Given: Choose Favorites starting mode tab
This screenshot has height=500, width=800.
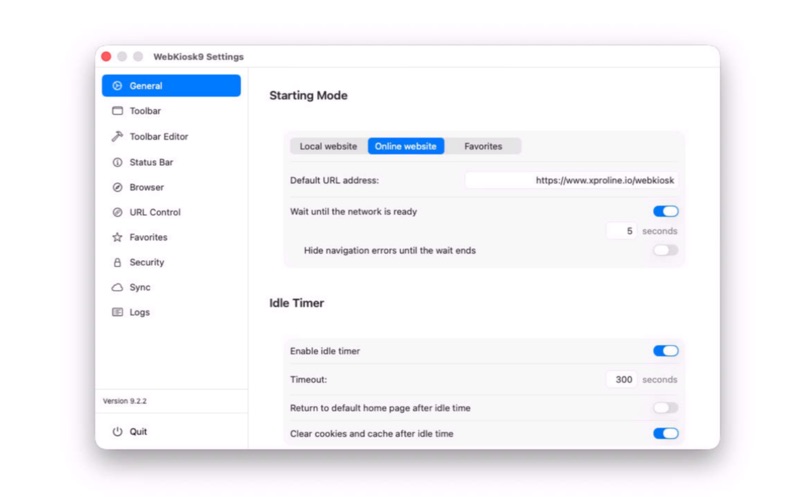Looking at the screenshot, I should [x=483, y=146].
